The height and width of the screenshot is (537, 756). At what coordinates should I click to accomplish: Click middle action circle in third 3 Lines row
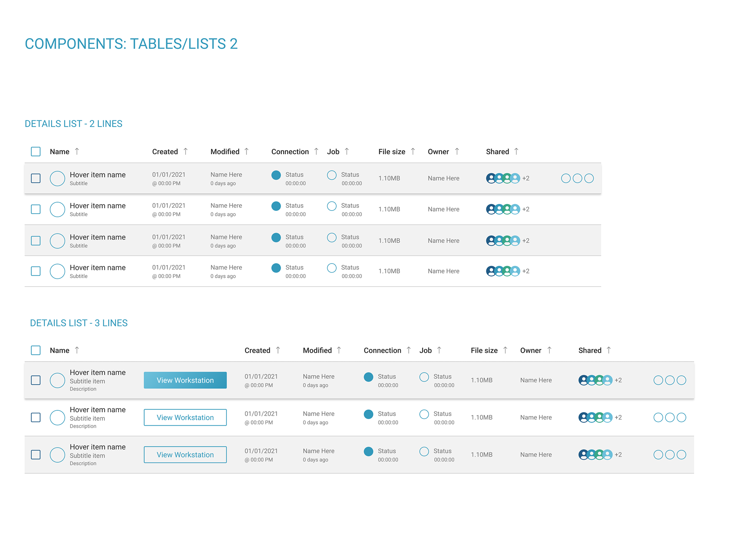(x=670, y=455)
